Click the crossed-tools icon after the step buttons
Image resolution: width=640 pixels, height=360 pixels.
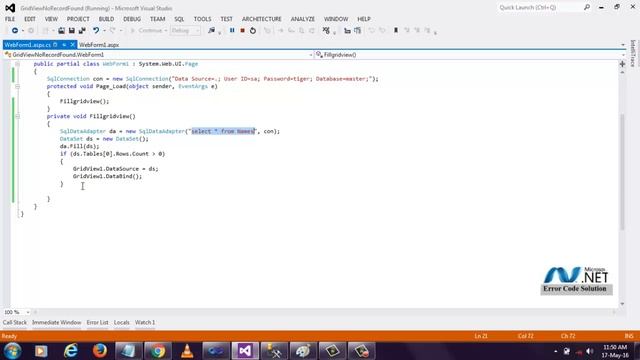click(x=326, y=31)
